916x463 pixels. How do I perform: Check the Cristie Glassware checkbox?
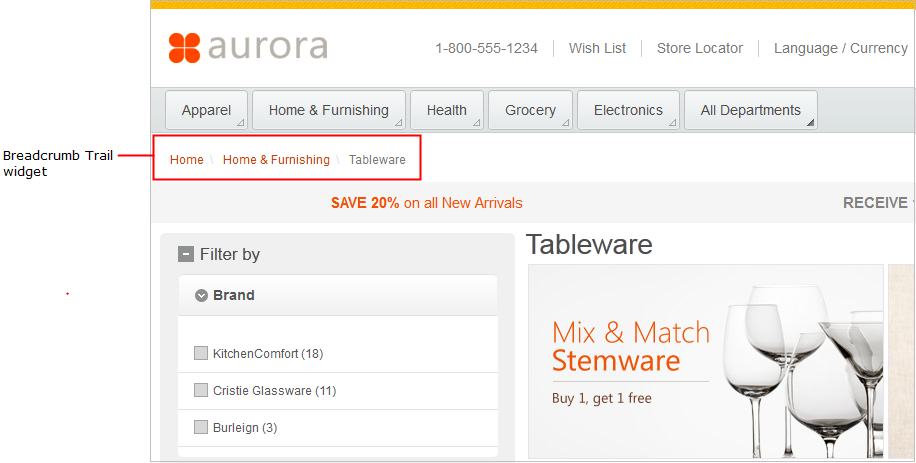[x=201, y=390]
